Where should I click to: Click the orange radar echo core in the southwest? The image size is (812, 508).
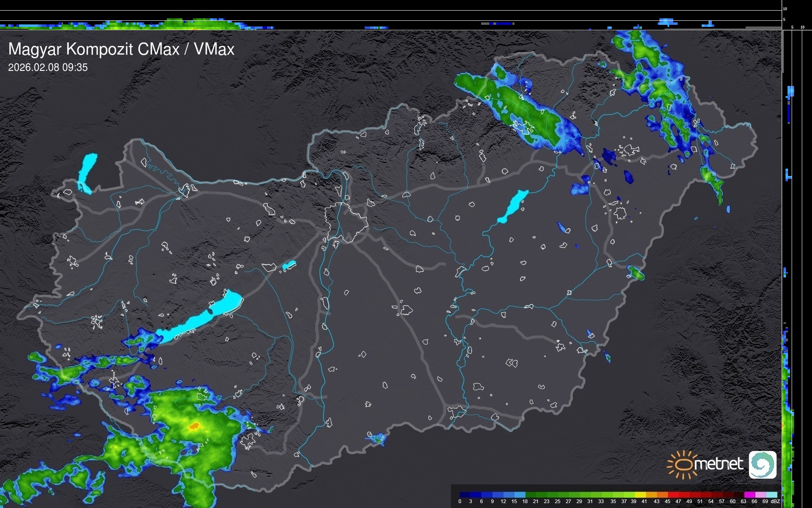194,427
